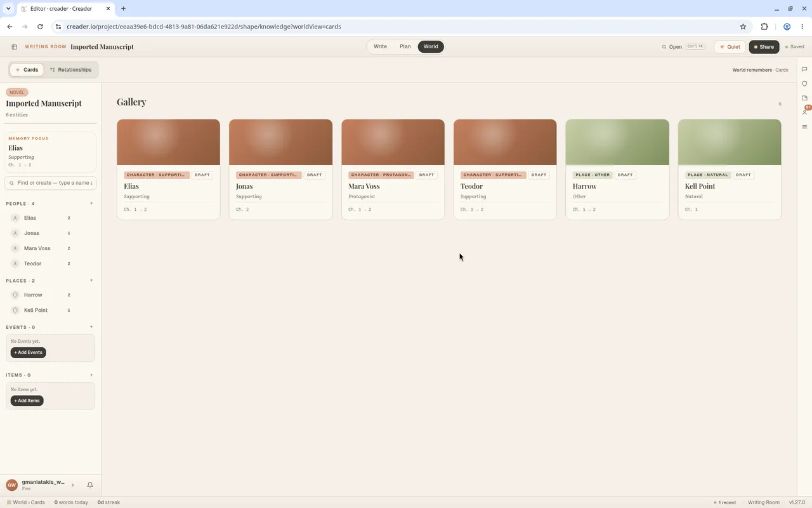Click the Add Events button
Screen dimensions: 812x508
tap(28, 352)
